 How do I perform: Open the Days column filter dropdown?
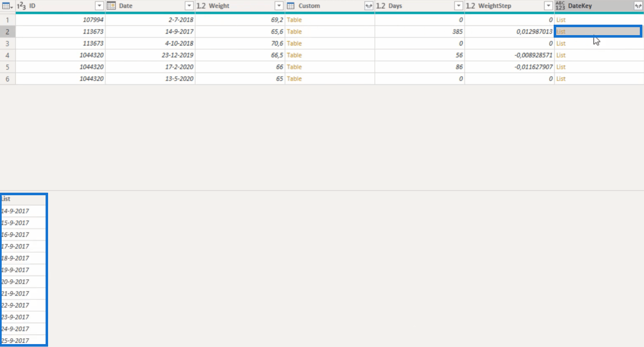pyautogui.click(x=459, y=6)
